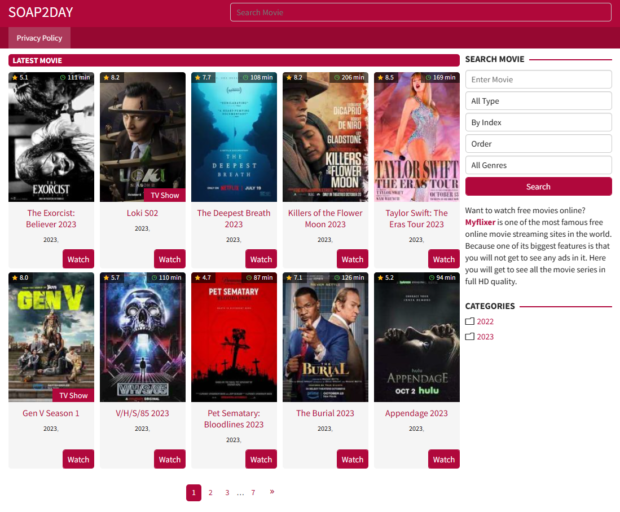This screenshot has width=620, height=512.
Task: Click Watch button under Killers of the Flower Moon
Action: (352, 259)
